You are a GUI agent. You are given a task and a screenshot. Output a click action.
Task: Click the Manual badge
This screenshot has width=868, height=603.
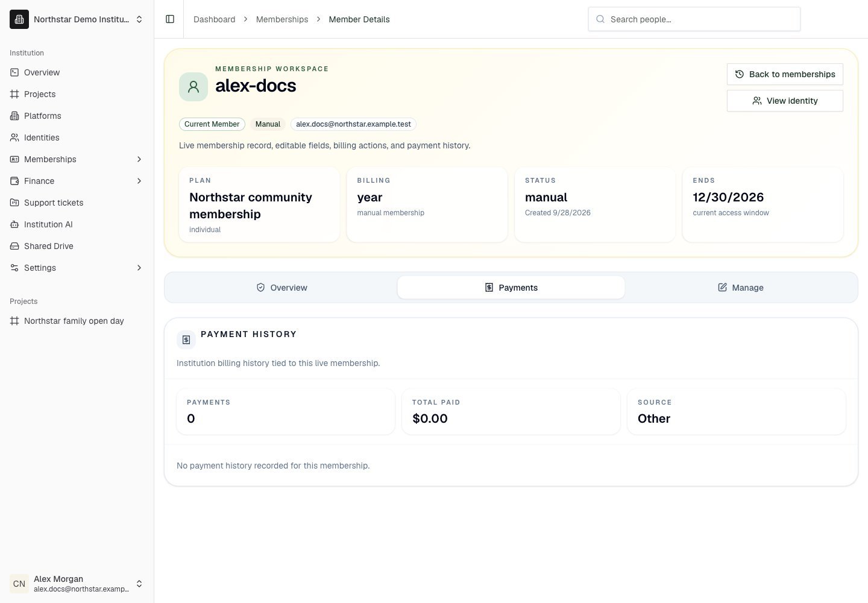tap(268, 124)
